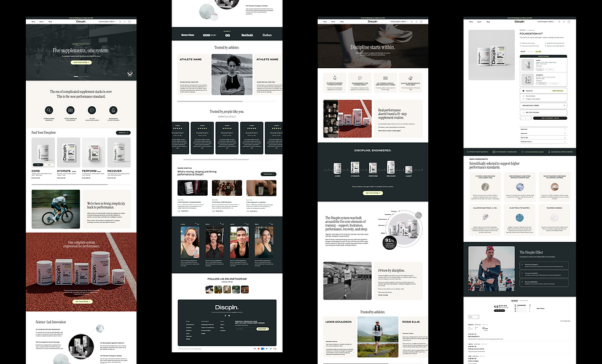Expand the How to Take accordion

tap(543, 137)
